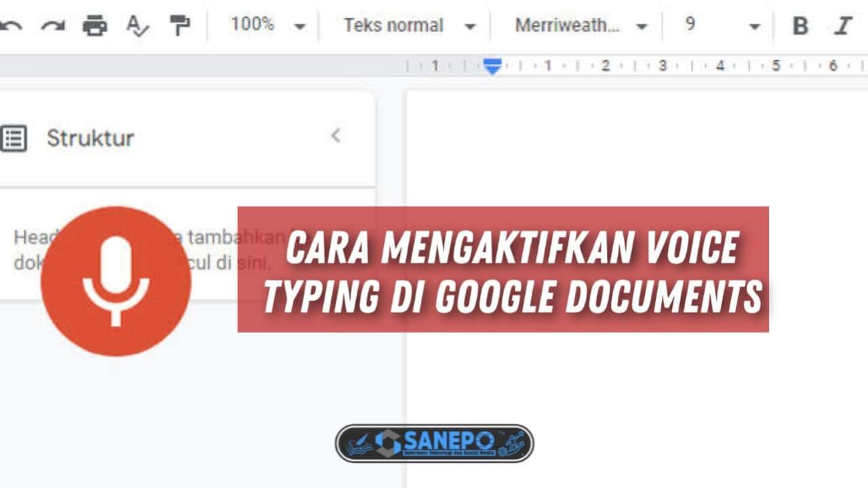The height and width of the screenshot is (488, 868).
Task: Open the 100% zoom dropdown
Action: (x=268, y=25)
